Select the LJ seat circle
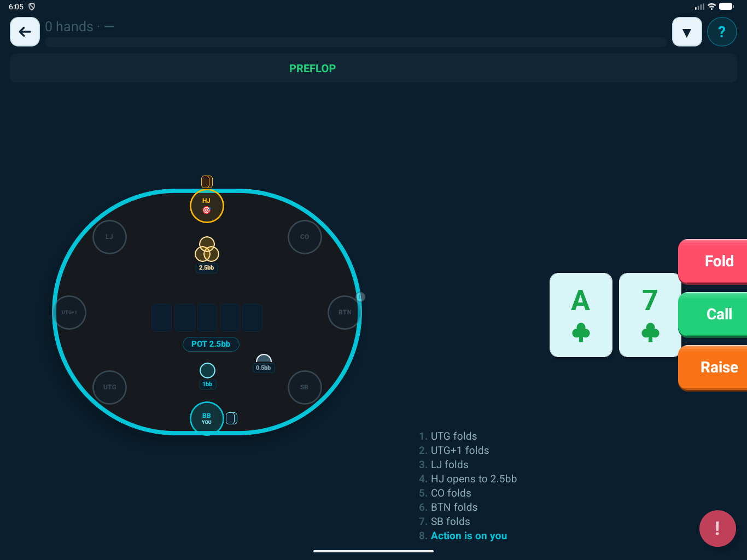This screenshot has height=560, width=747. [x=109, y=237]
